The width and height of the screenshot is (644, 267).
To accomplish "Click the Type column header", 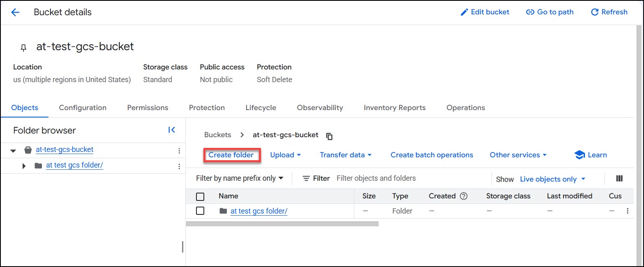I will pyautogui.click(x=400, y=196).
